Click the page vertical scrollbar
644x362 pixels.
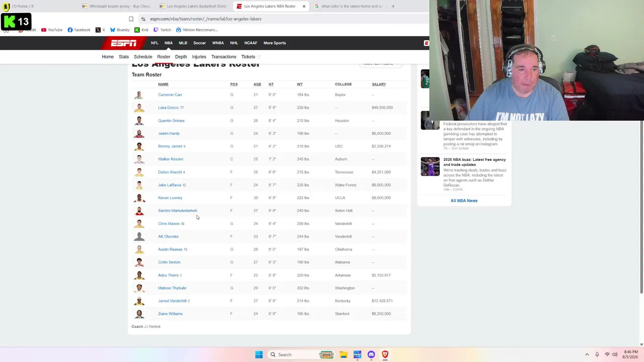pos(641,206)
